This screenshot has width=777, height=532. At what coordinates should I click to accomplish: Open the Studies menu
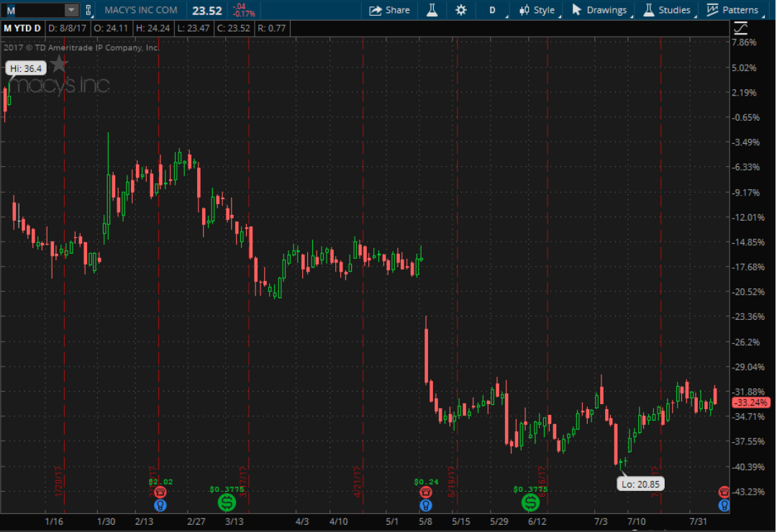(667, 10)
